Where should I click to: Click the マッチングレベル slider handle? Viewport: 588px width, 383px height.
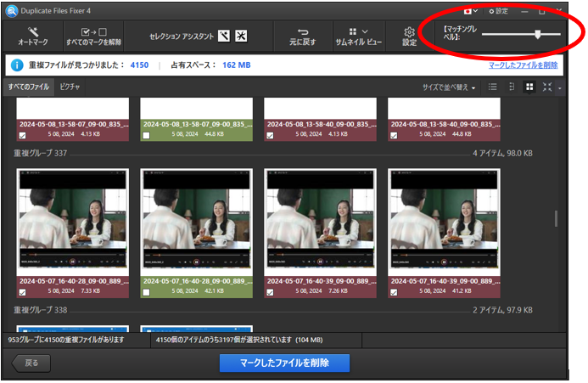coord(538,35)
